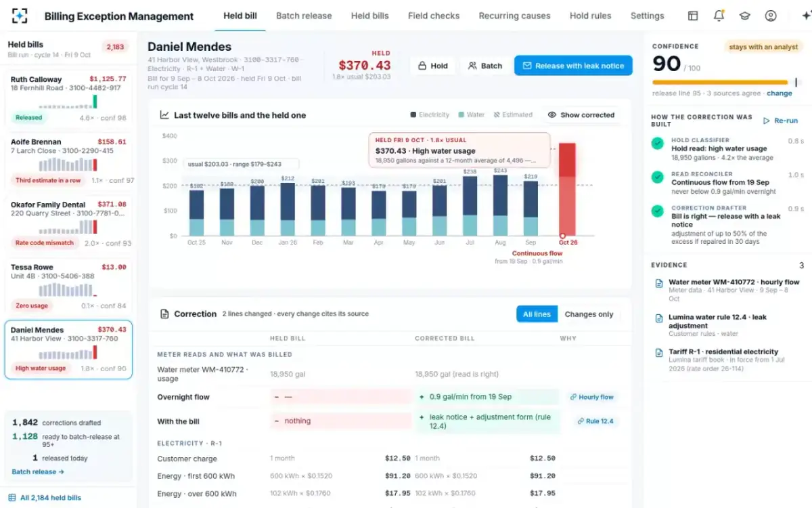Click the $370.43 held amount
Image resolution: width=812 pixels, height=508 pixels.
click(365, 65)
